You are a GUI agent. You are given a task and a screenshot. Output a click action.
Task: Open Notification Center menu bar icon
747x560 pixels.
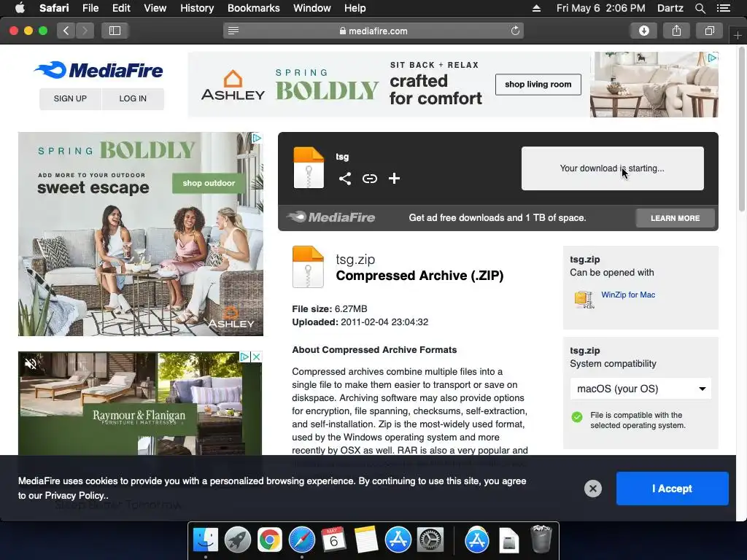click(x=723, y=8)
